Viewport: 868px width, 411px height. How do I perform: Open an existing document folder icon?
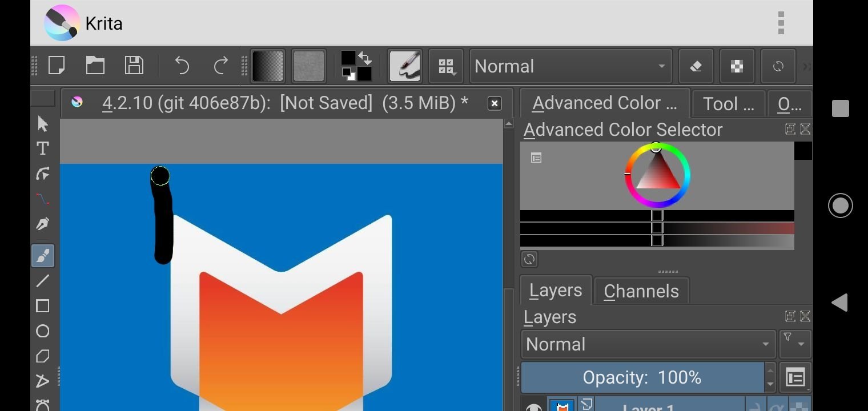95,66
